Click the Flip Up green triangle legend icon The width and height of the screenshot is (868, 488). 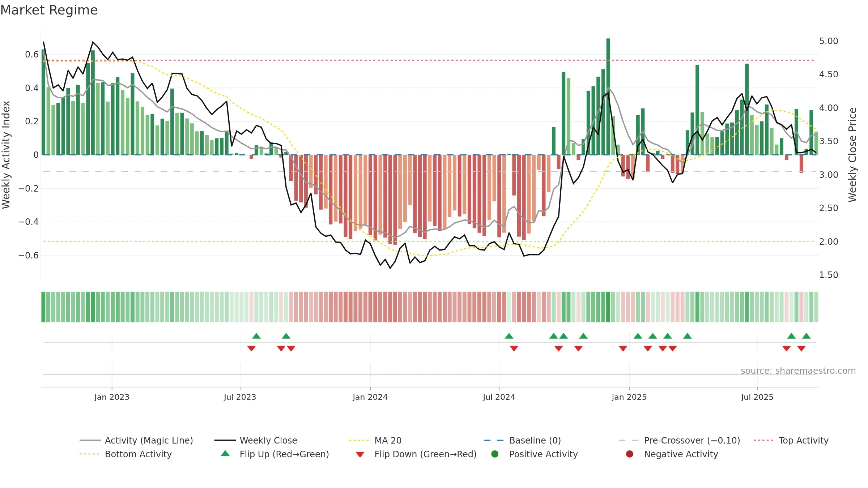225,453
